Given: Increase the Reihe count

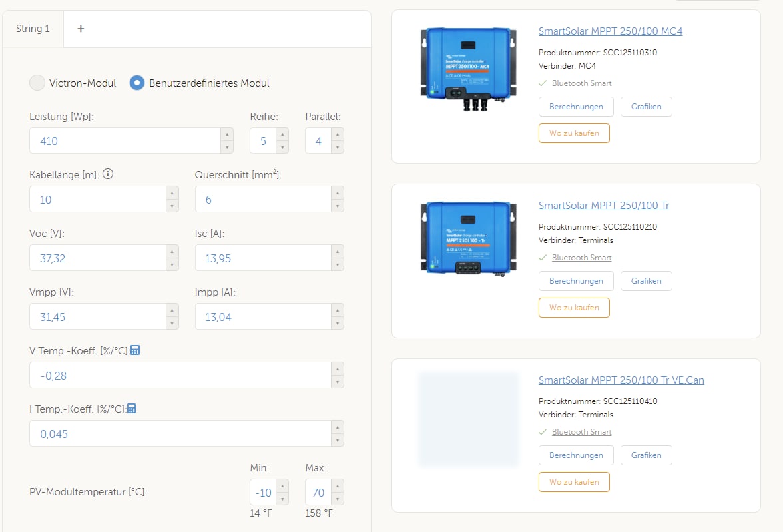Looking at the screenshot, I should click(x=282, y=134).
